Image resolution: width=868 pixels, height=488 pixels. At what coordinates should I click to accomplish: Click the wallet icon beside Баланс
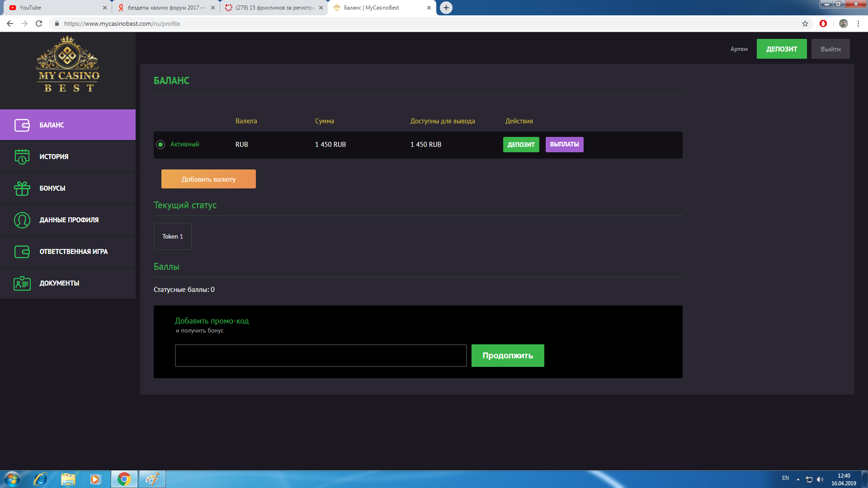22,125
